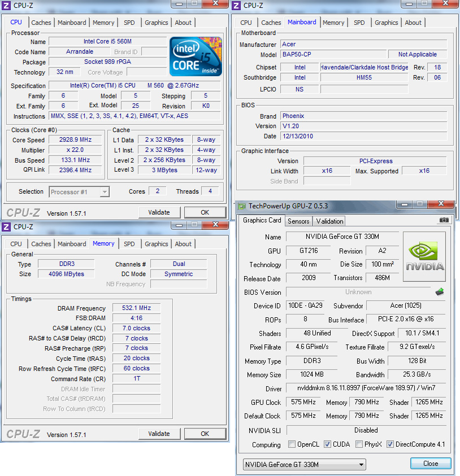460x476 pixels.
Task: Click the NVIDIA SLI Disabled value
Action: coord(366,430)
